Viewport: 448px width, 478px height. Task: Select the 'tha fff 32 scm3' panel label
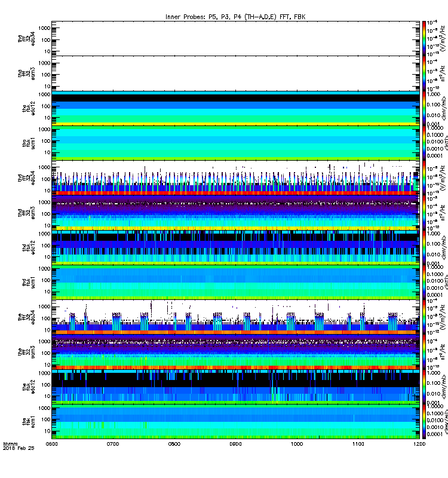click(26, 73)
